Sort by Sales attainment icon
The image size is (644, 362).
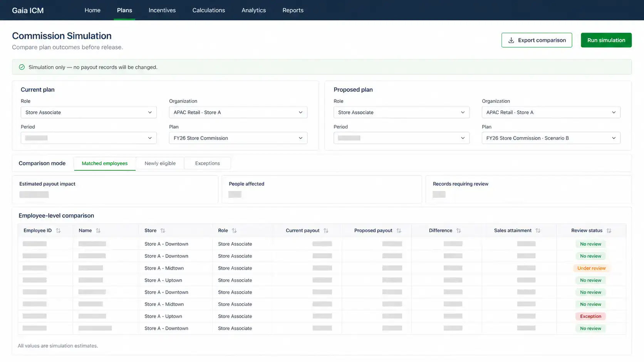click(538, 230)
